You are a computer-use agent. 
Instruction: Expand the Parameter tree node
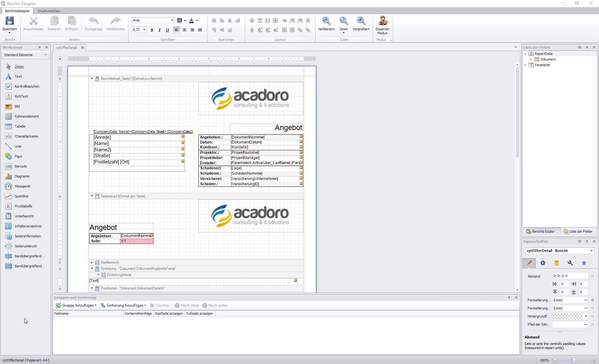pyautogui.click(x=525, y=65)
